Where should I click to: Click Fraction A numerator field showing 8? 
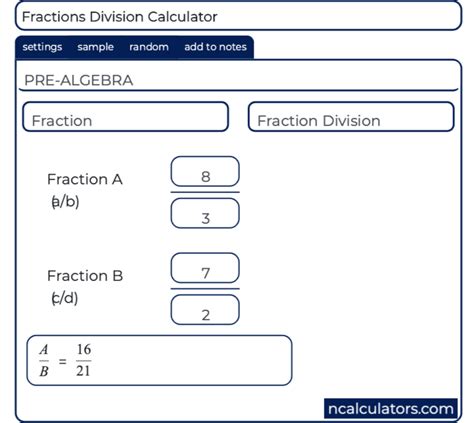[x=205, y=172]
